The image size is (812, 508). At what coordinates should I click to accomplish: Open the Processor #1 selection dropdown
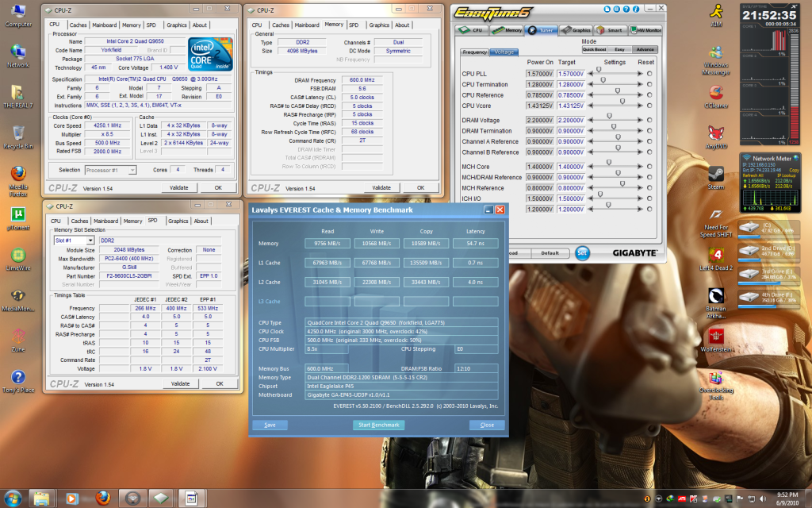click(132, 170)
